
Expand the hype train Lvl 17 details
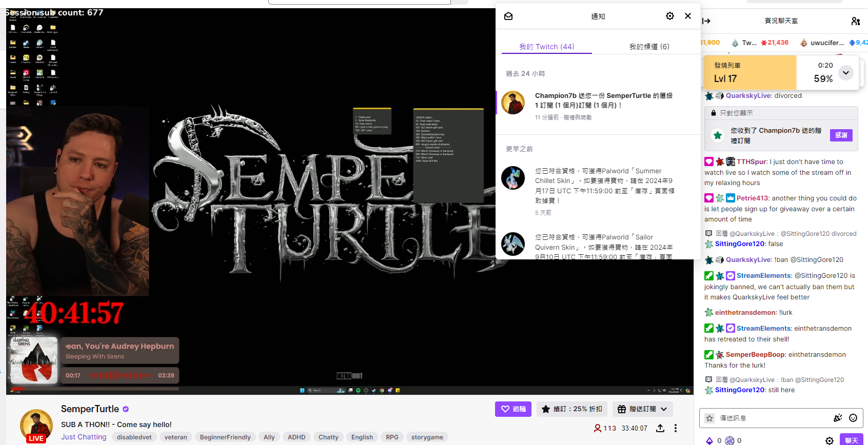[x=846, y=73]
